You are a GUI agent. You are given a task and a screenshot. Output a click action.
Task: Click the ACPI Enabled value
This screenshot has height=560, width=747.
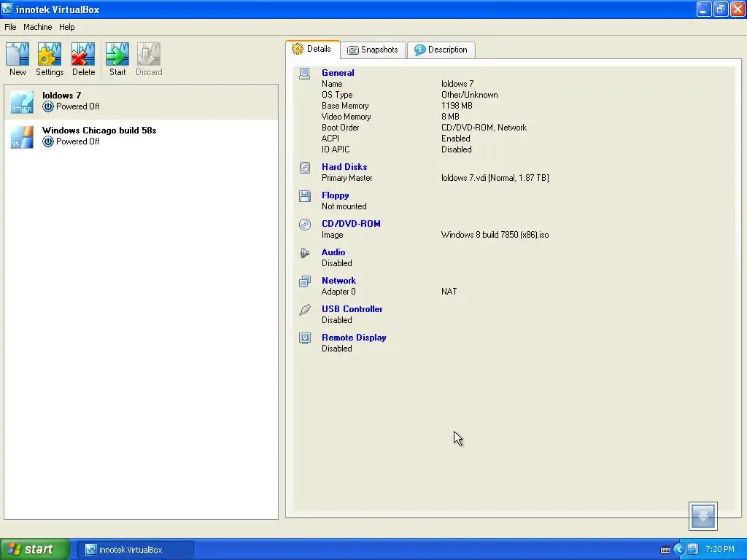455,139
